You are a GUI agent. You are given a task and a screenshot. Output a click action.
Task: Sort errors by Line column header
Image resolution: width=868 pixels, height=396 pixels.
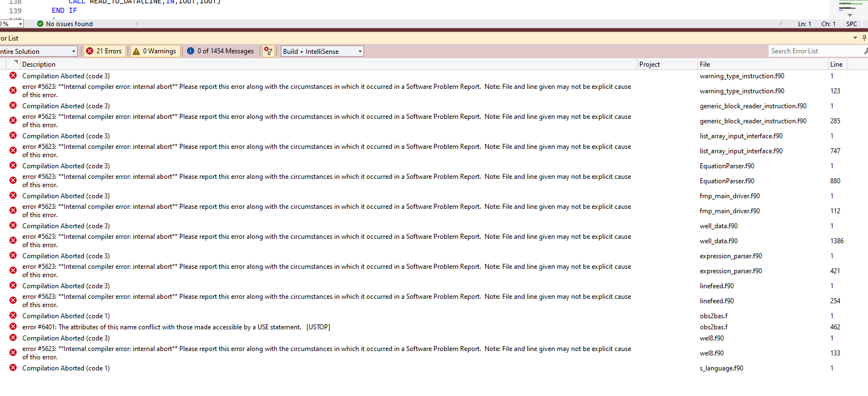tap(836, 64)
